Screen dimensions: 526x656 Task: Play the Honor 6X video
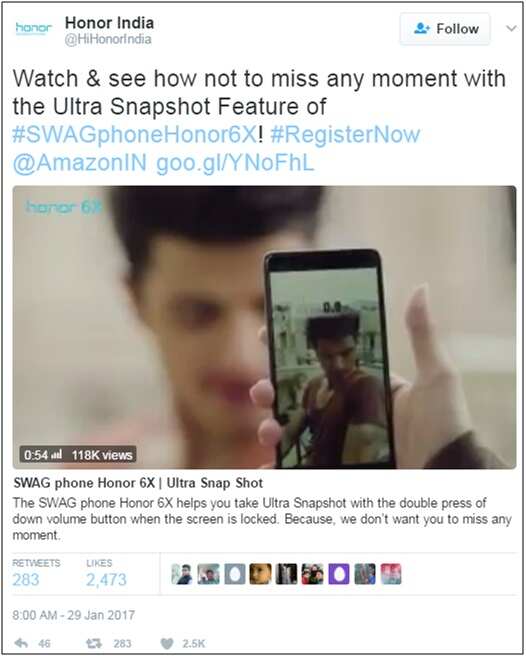(x=264, y=327)
